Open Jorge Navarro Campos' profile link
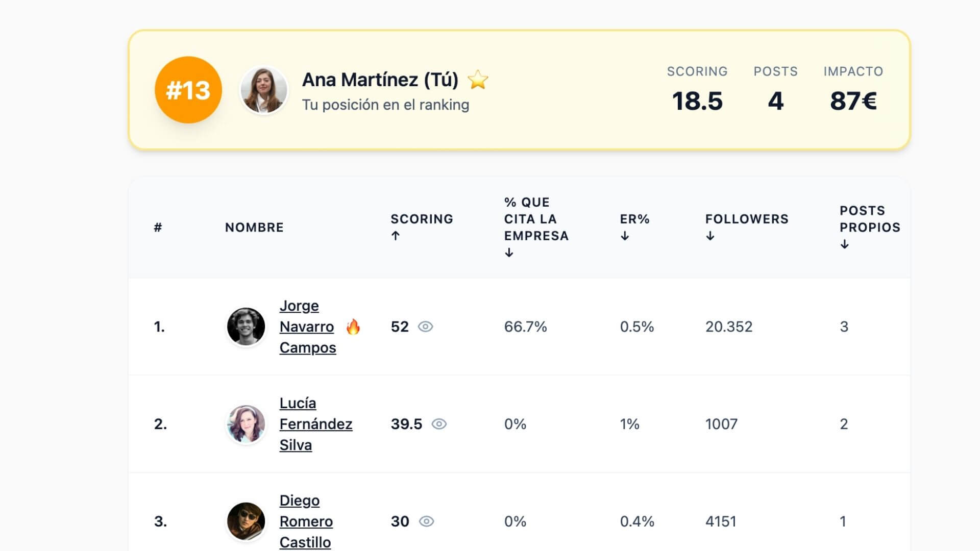Screen dimensions: 980x551 306,327
